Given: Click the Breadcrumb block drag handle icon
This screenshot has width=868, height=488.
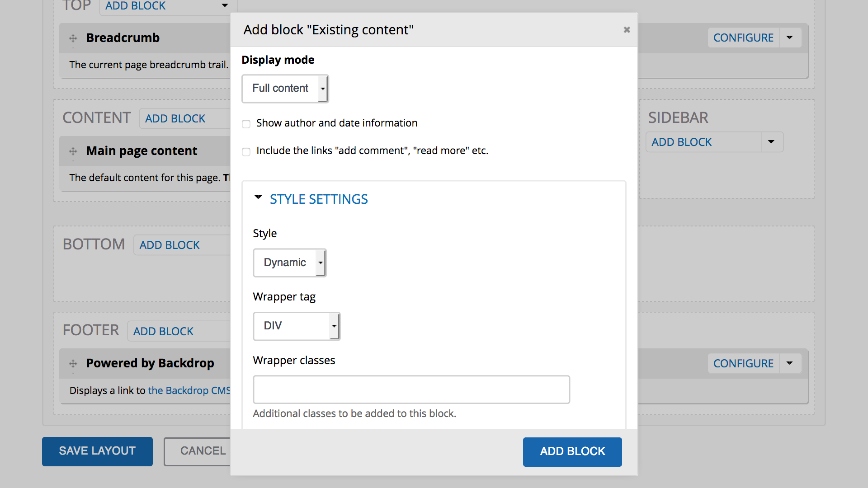Looking at the screenshot, I should tap(73, 38).
